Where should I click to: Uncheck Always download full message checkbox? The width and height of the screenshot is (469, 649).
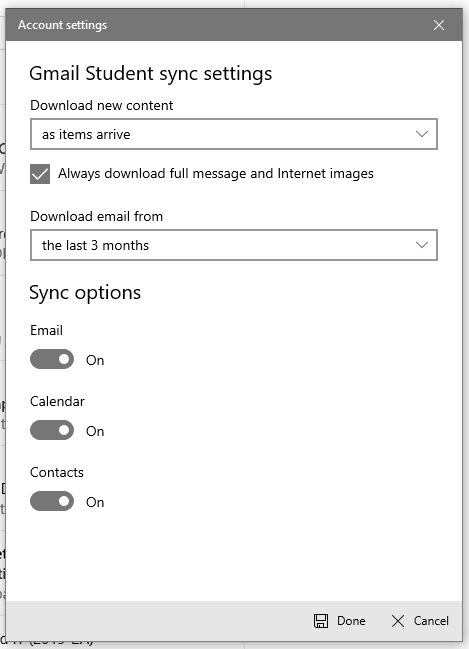[x=40, y=174]
